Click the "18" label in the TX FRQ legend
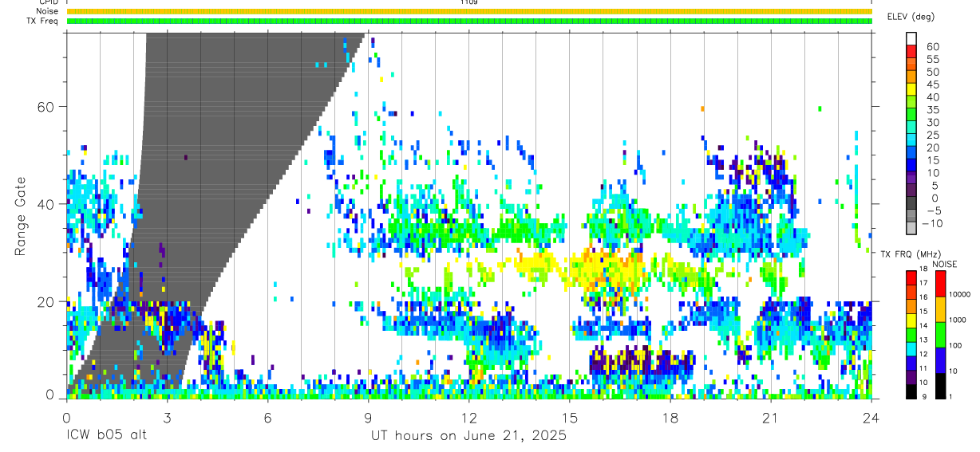The height and width of the screenshot is (452, 980). click(x=922, y=269)
